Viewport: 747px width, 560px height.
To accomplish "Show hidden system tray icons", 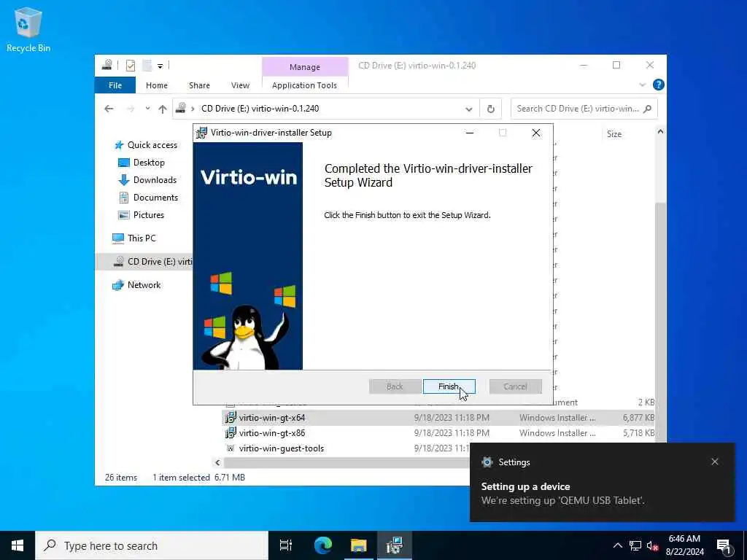I will pyautogui.click(x=617, y=545).
